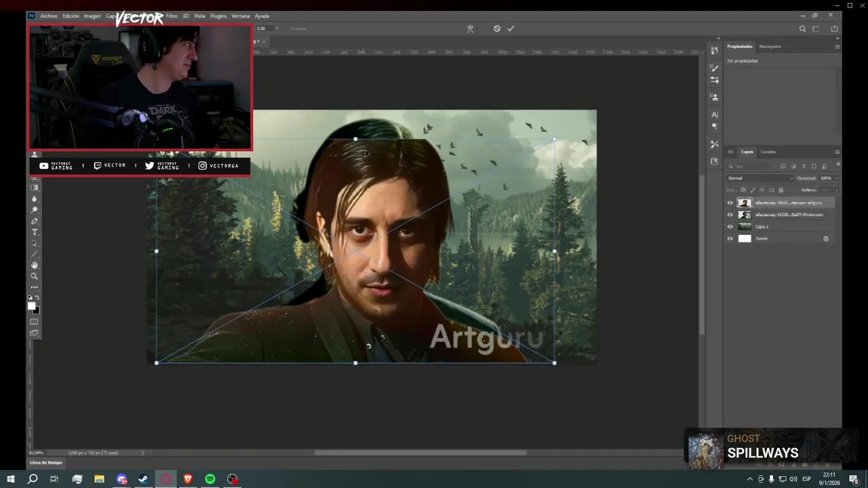Collapse the right panel group
The width and height of the screenshot is (868, 488).
838,39
